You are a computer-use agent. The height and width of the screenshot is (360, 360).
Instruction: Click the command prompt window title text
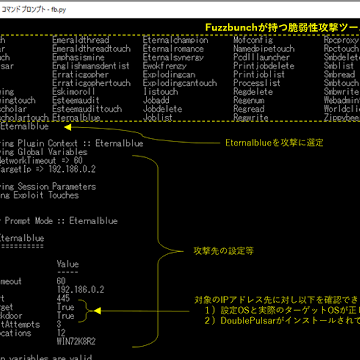[34, 10]
